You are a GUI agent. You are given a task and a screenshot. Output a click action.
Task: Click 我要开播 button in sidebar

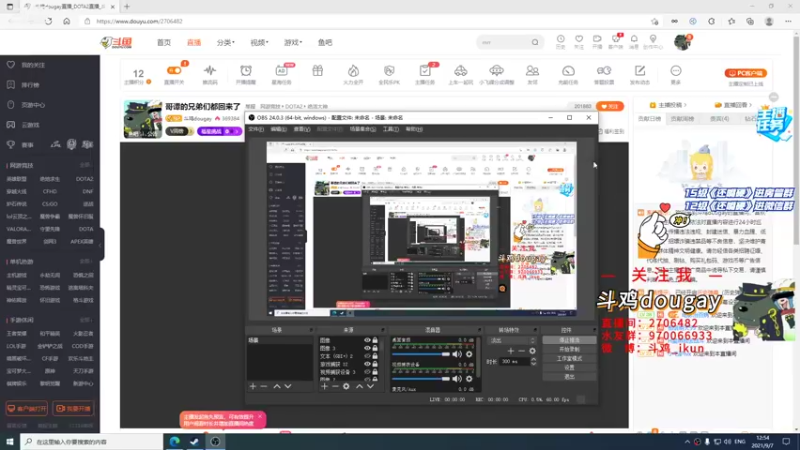click(73, 409)
